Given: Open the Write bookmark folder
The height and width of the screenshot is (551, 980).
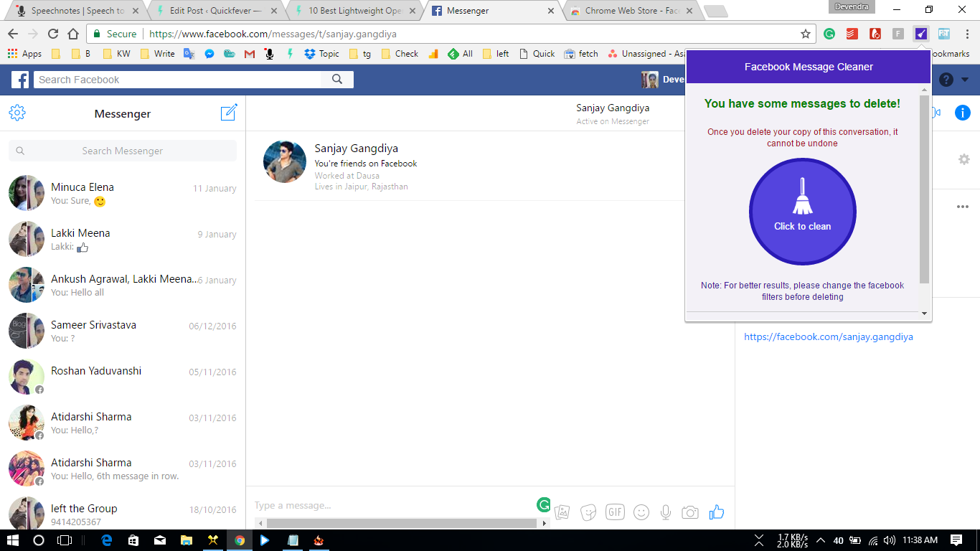Looking at the screenshot, I should point(158,54).
